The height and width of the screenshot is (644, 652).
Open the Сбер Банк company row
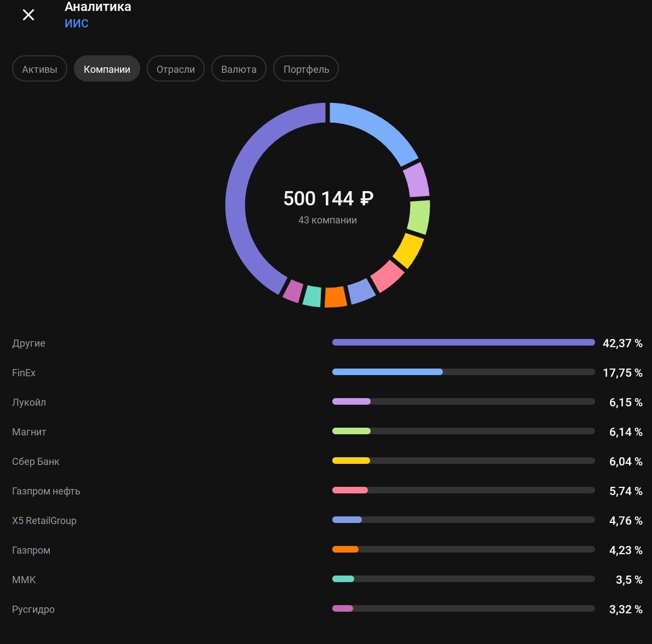[327, 461]
